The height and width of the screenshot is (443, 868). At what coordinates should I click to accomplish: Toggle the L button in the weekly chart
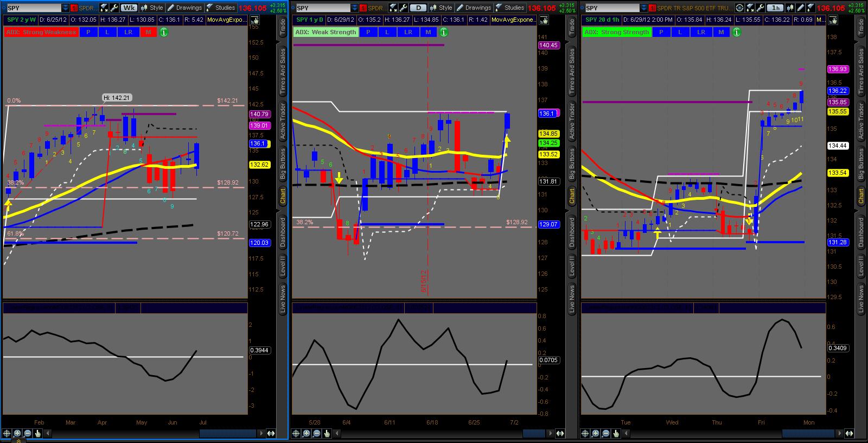point(107,32)
